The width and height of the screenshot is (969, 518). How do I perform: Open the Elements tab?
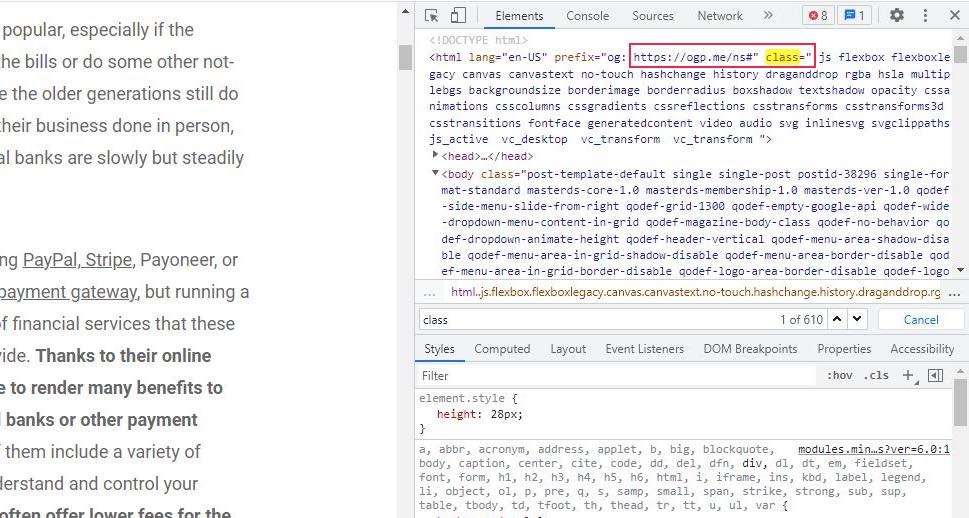tap(519, 16)
